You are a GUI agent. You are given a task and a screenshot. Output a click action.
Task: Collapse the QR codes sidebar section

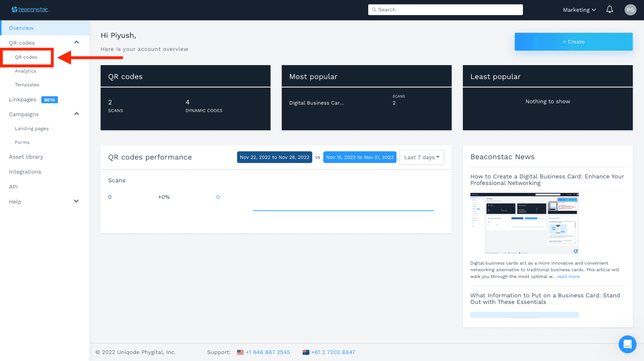pyautogui.click(x=76, y=43)
